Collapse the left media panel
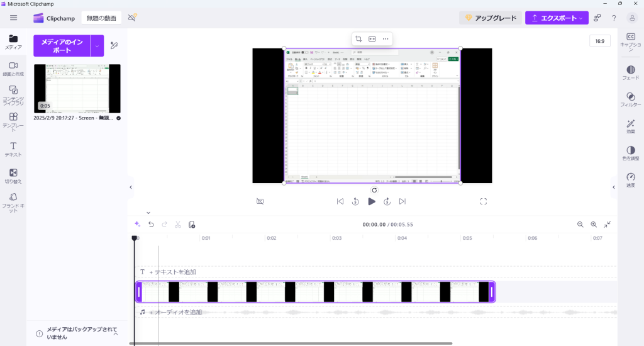Image resolution: width=644 pixels, height=346 pixels. click(x=131, y=187)
